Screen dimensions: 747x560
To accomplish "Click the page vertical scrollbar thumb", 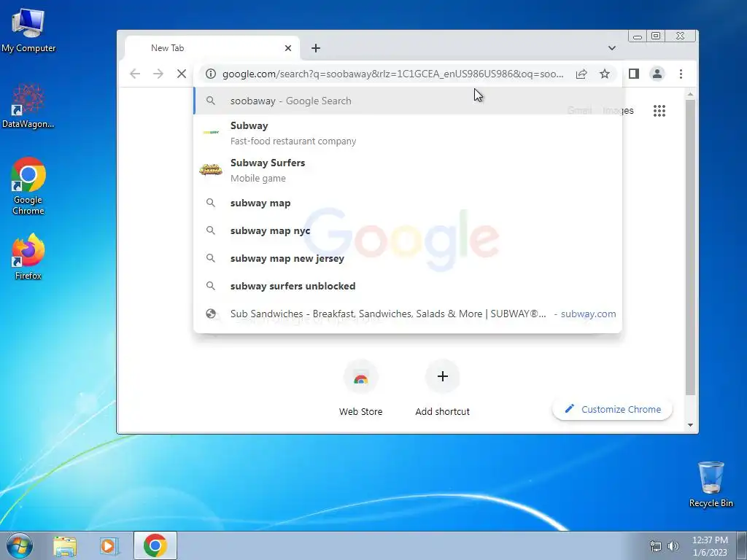I will coord(690,248).
